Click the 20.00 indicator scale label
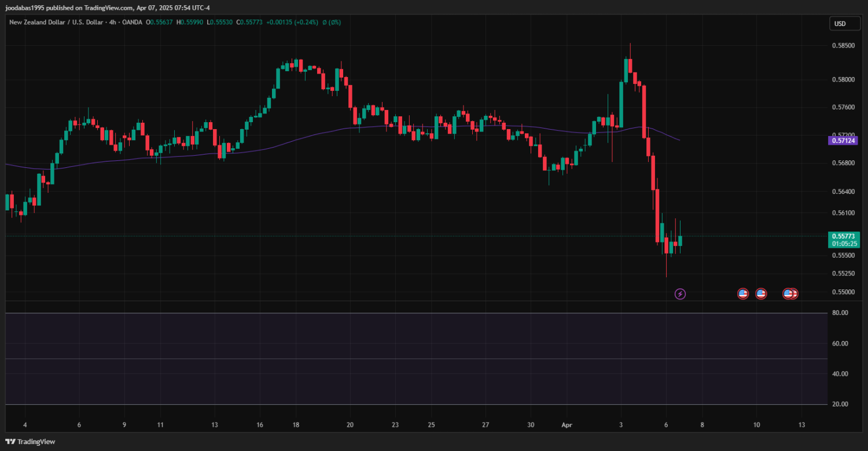 click(x=840, y=404)
